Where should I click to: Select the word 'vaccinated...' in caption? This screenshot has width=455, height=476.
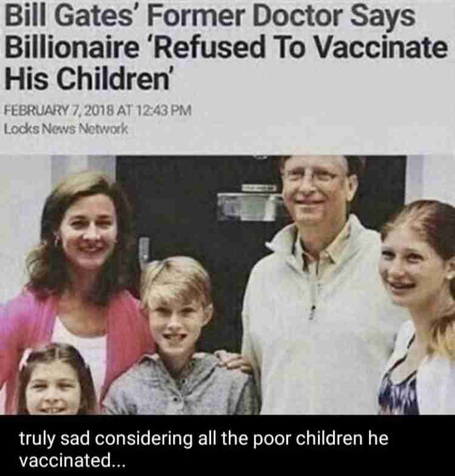pos(72,460)
